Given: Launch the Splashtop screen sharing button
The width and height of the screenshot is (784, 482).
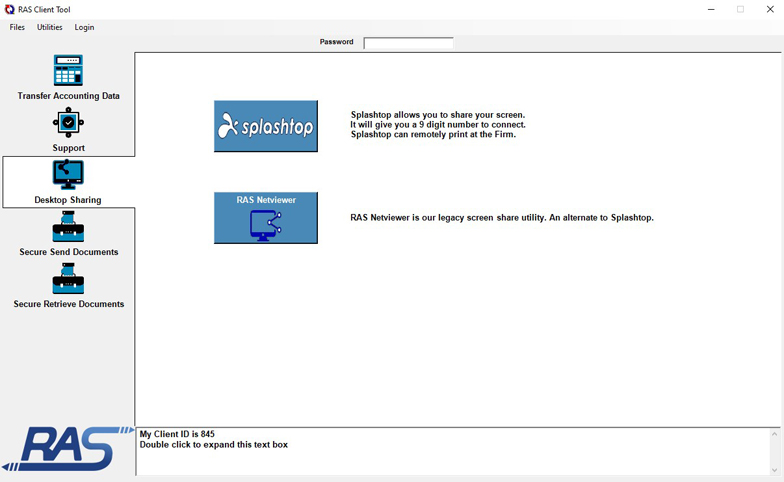Looking at the screenshot, I should tap(266, 126).
